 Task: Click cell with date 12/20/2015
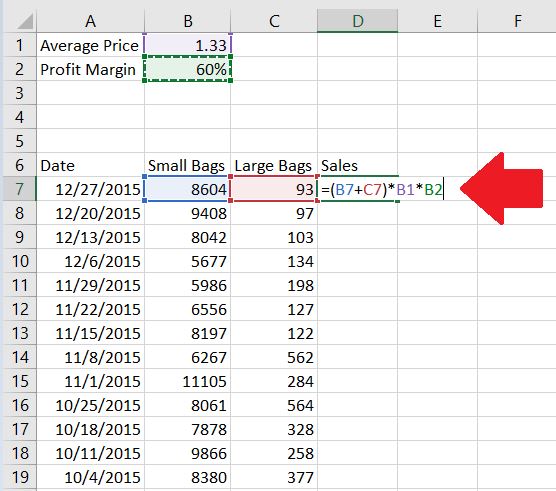coord(91,213)
